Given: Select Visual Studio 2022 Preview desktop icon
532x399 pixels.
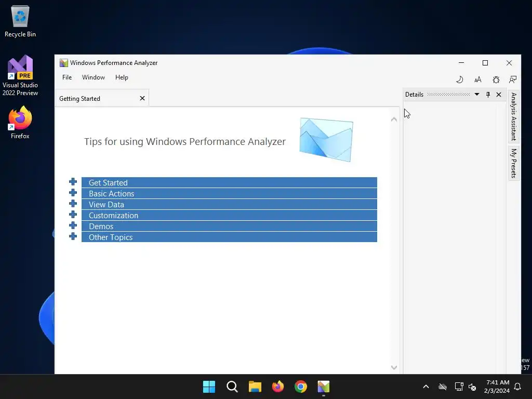Looking at the screenshot, I should coord(20,75).
